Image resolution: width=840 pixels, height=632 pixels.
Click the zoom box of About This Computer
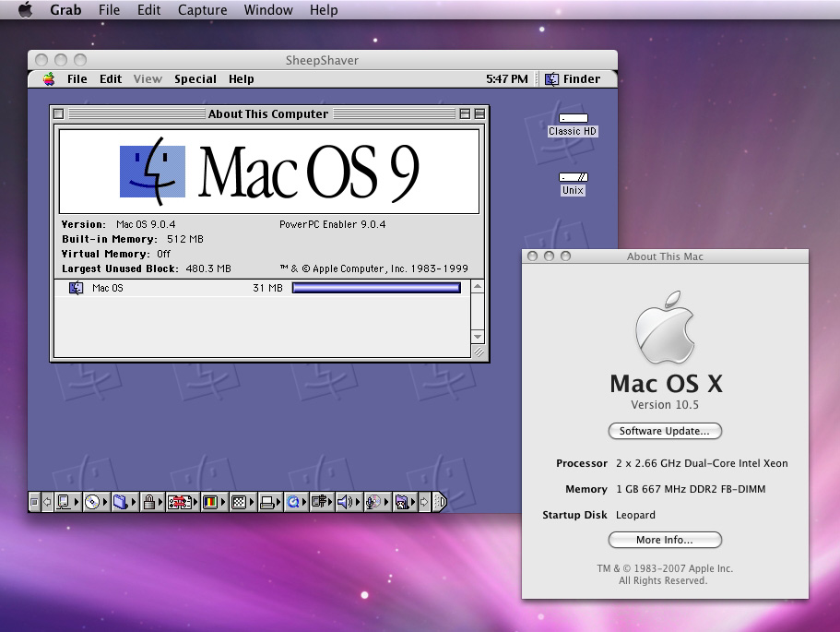click(x=465, y=114)
